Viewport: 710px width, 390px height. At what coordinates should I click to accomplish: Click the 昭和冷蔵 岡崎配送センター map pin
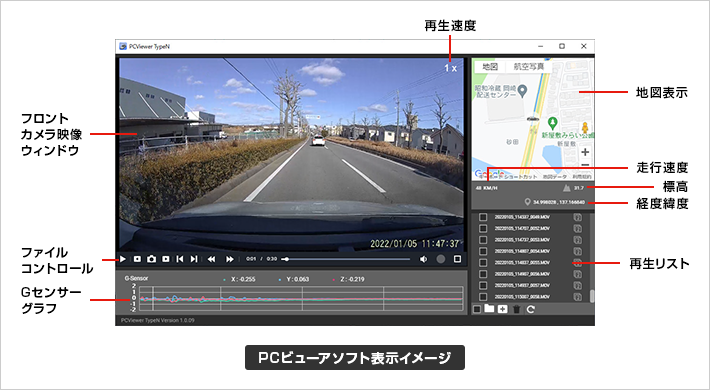coord(522,91)
